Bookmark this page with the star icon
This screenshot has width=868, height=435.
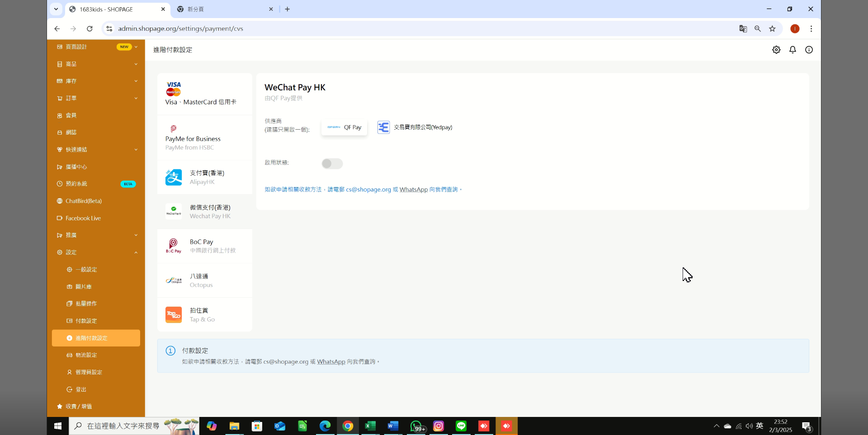772,28
